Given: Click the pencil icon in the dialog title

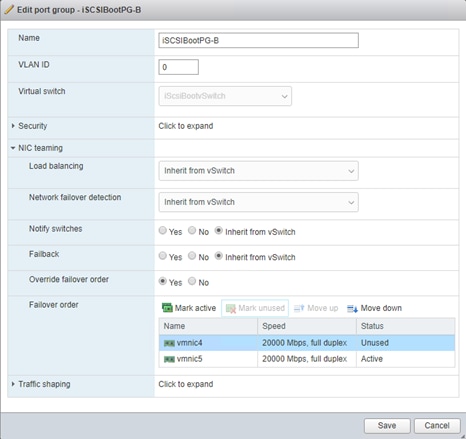Looking at the screenshot, I should point(9,10).
